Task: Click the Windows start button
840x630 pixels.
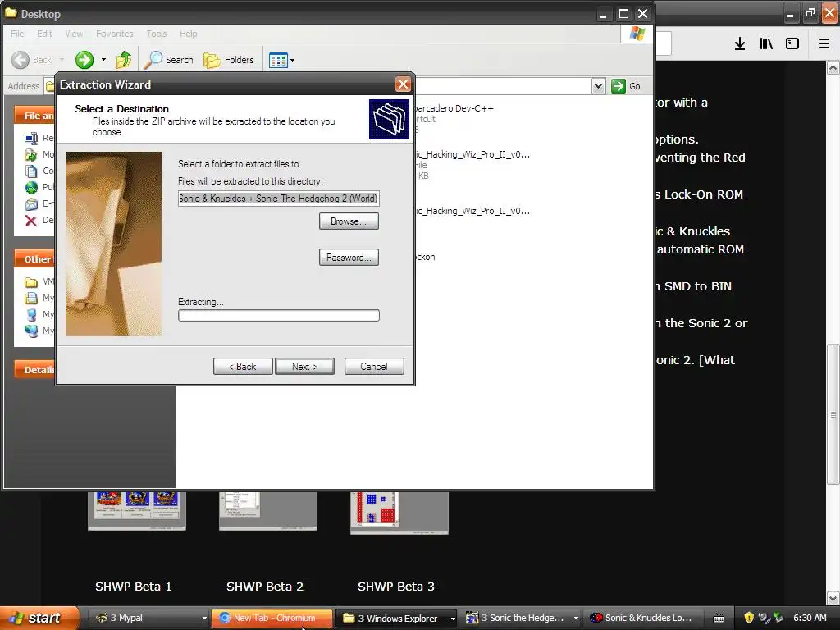Action: tap(38, 618)
